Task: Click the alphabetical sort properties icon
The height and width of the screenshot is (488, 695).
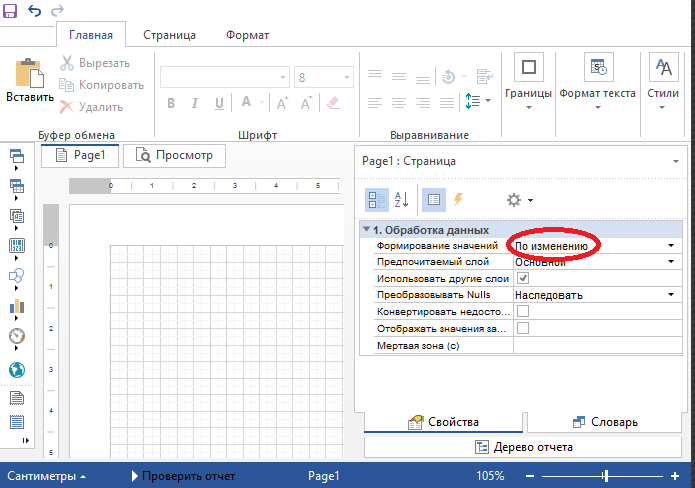Action: pyautogui.click(x=401, y=199)
